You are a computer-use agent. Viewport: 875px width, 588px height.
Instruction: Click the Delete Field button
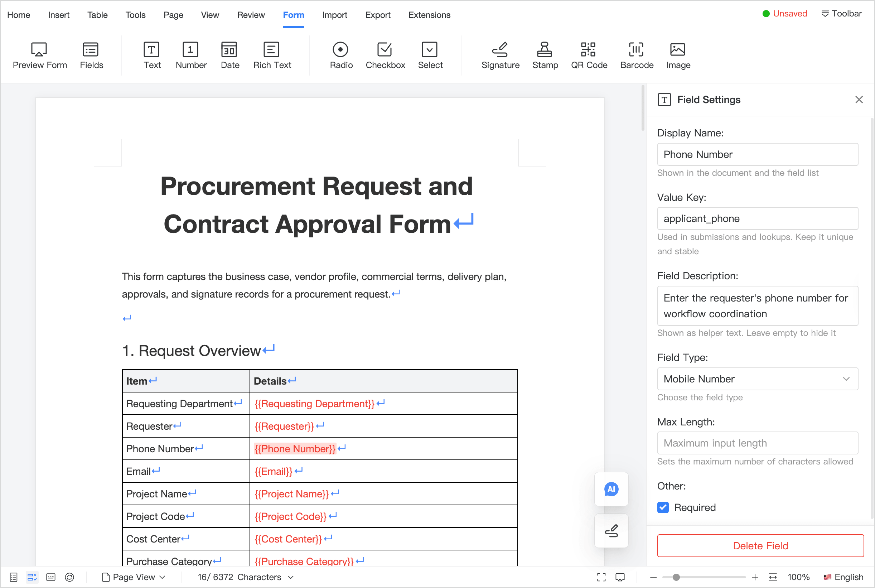coord(760,545)
